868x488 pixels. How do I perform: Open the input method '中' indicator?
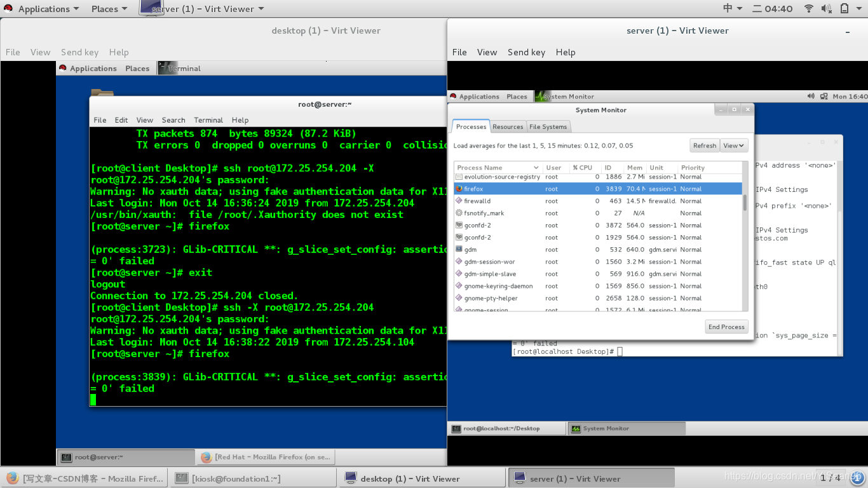point(733,8)
